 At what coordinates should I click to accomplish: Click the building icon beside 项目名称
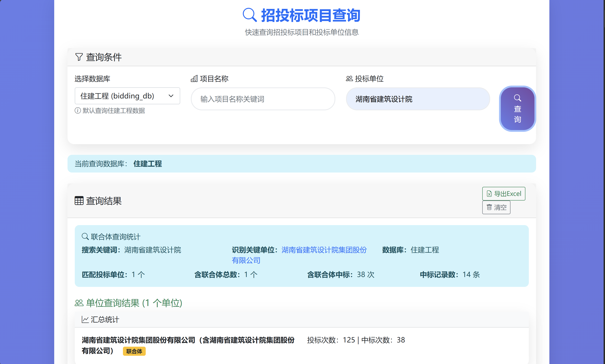point(194,79)
